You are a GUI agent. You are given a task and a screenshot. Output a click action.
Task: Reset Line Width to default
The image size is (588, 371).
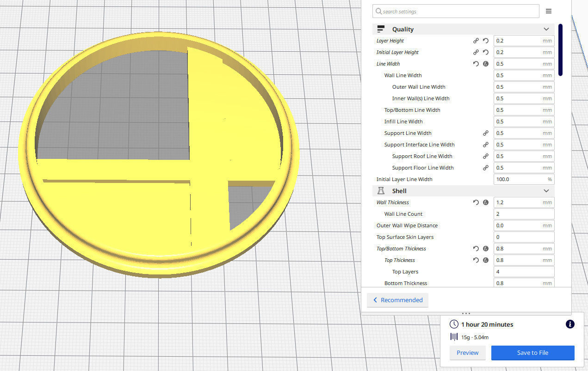coord(476,64)
